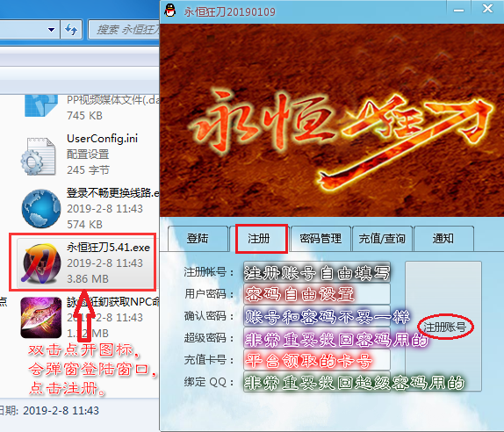Image resolution: width=504 pixels, height=432 pixels.
Task: Click the 245 字节 size text
Action: click(88, 169)
